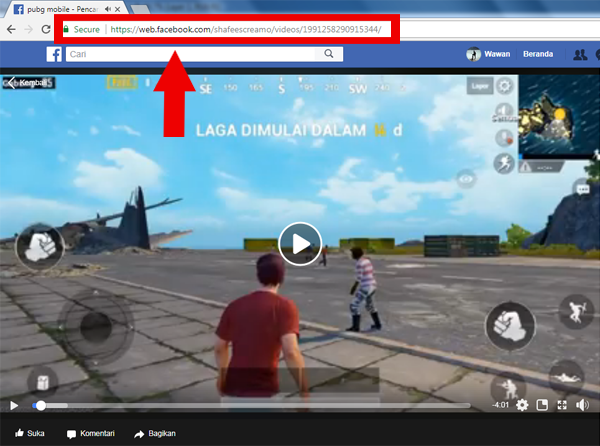Go to Beranda home link
This screenshot has height=446, width=600.
538,54
